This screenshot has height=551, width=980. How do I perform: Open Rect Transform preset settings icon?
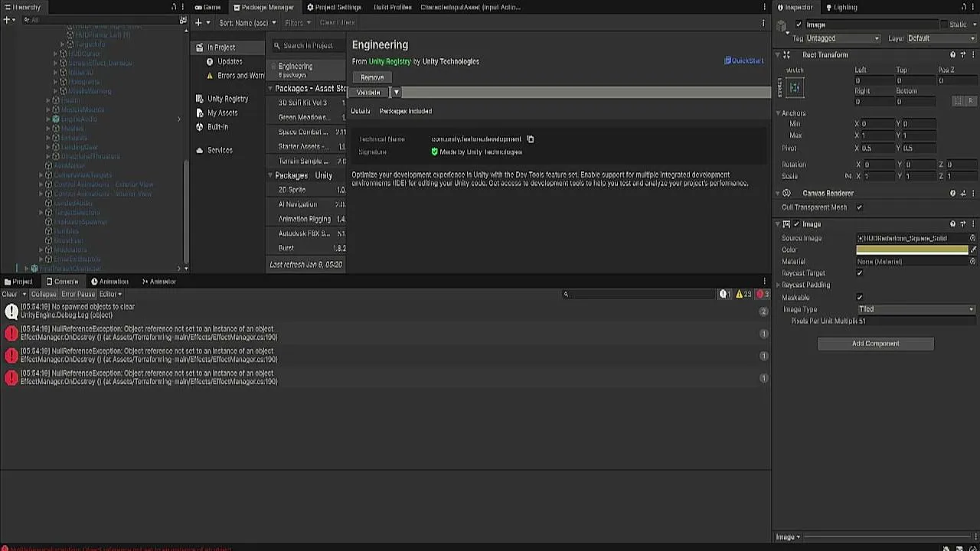(x=962, y=55)
